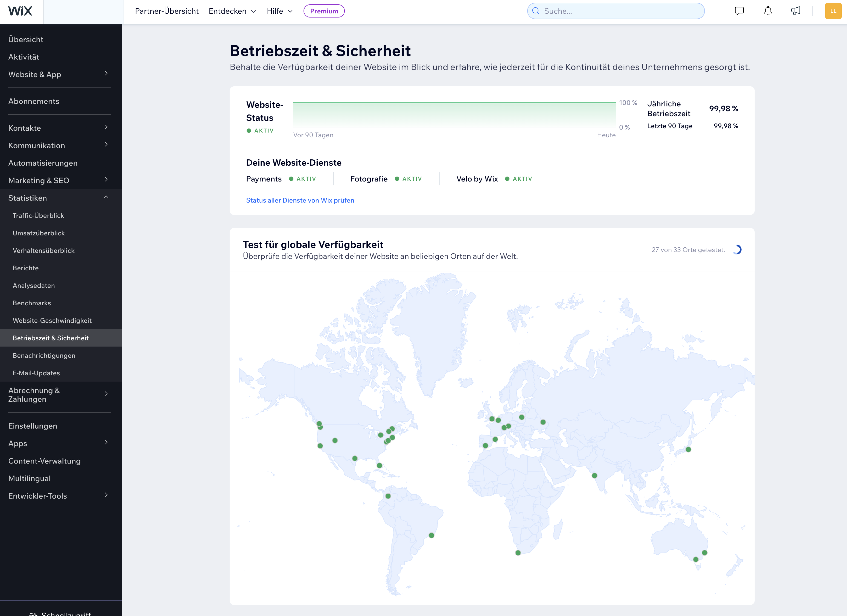The height and width of the screenshot is (616, 847).
Task: Click the megaphone announcements icon
Action: [796, 11]
